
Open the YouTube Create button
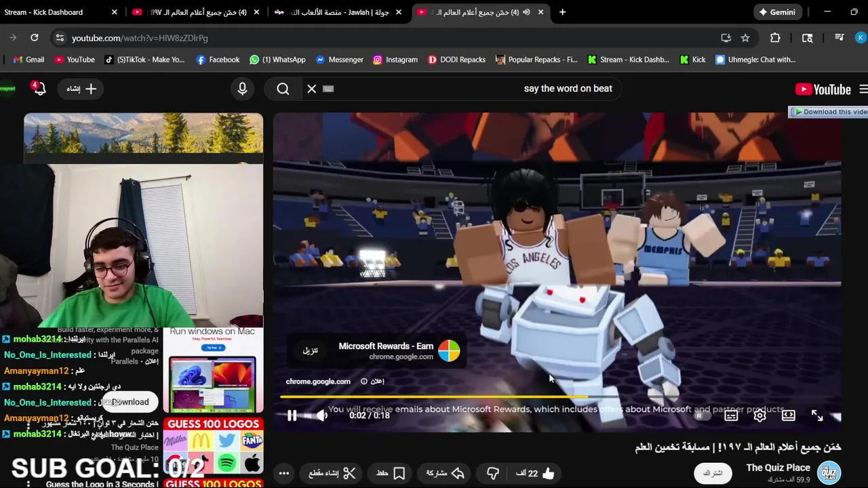click(x=81, y=89)
